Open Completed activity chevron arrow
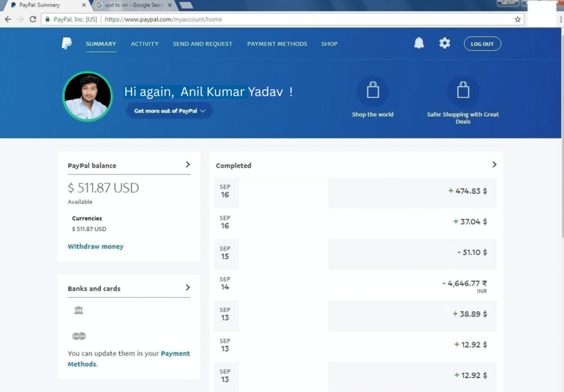 point(494,165)
